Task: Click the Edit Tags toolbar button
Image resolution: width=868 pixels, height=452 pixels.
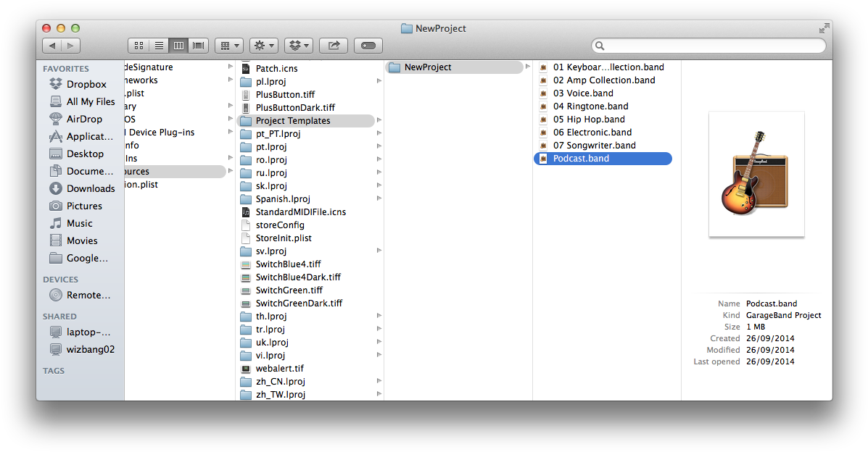Action: 368,46
